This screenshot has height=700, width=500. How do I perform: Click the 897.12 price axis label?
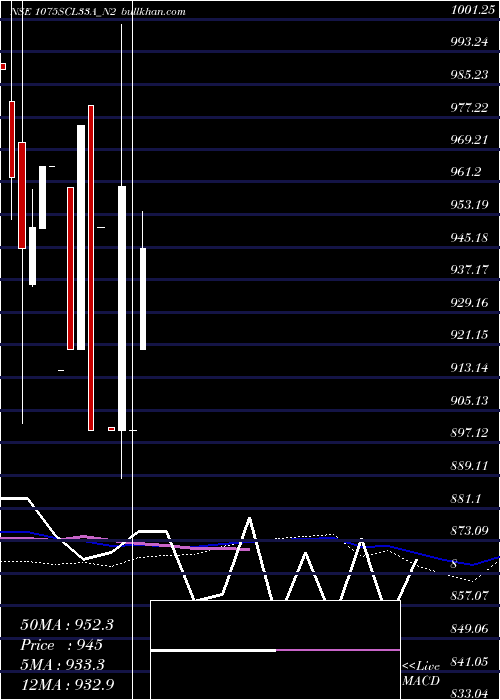(x=469, y=433)
